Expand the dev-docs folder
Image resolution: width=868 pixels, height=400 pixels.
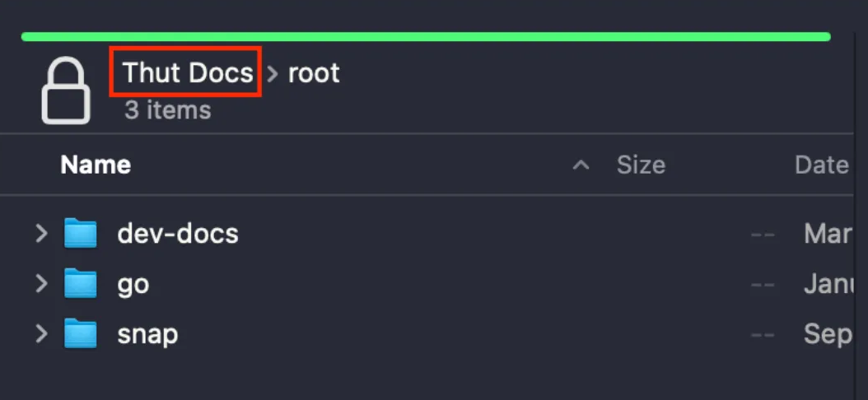pyautogui.click(x=41, y=234)
